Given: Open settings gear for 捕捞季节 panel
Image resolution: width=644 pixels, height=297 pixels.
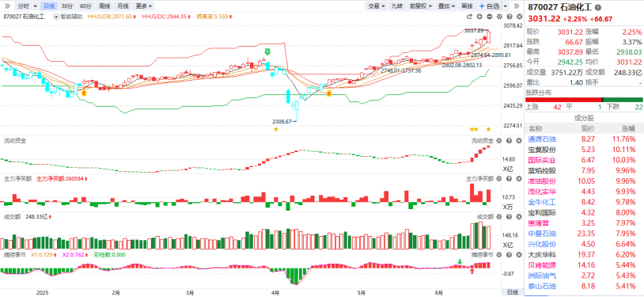Looking at the screenshot, I should (x=499, y=254).
